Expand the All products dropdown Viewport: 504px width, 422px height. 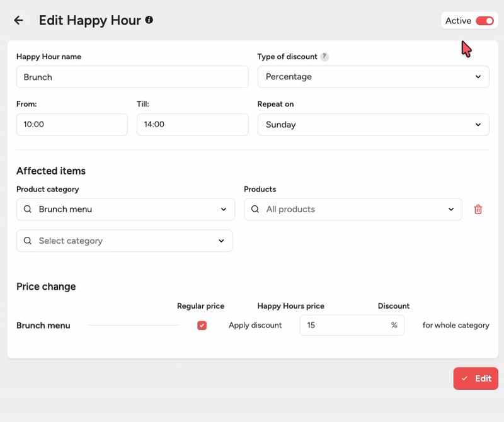pos(353,209)
